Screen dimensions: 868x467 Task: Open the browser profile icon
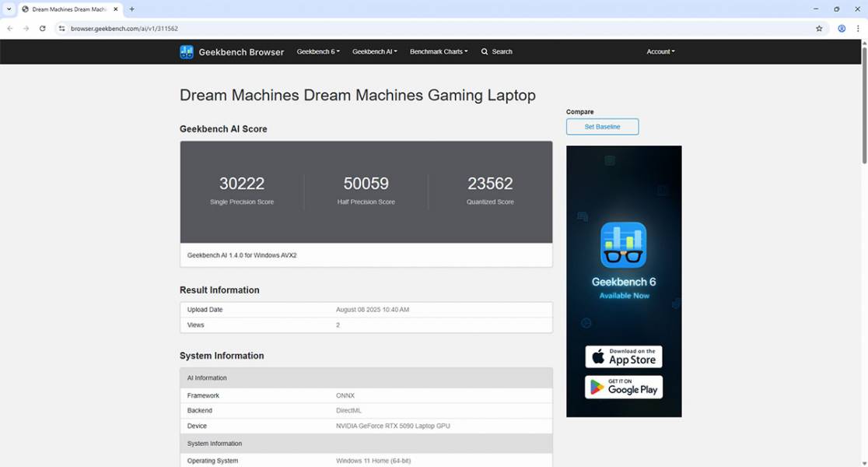pyautogui.click(x=841, y=28)
